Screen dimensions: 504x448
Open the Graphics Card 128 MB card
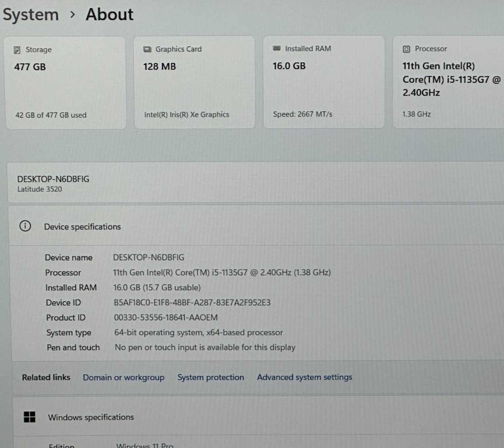tap(194, 82)
